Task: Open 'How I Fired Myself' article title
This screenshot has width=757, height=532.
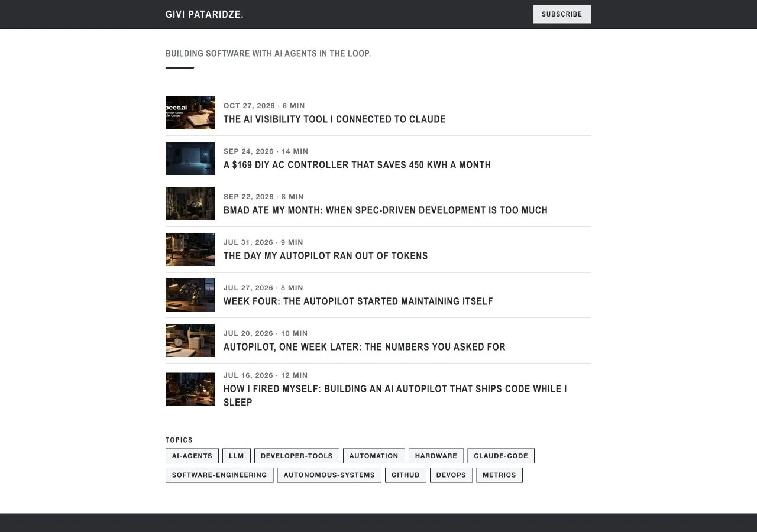Action: coord(395,395)
